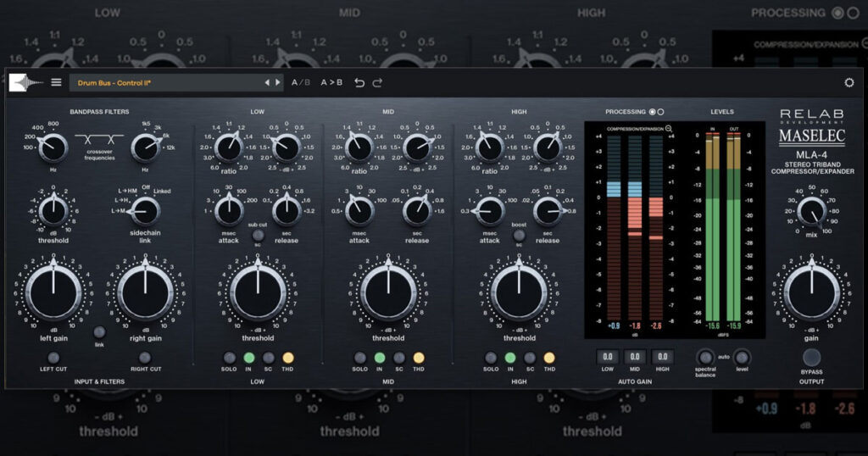The width and height of the screenshot is (868, 456).
Task: Toggle HIGH band THD button
Action: pyautogui.click(x=549, y=358)
